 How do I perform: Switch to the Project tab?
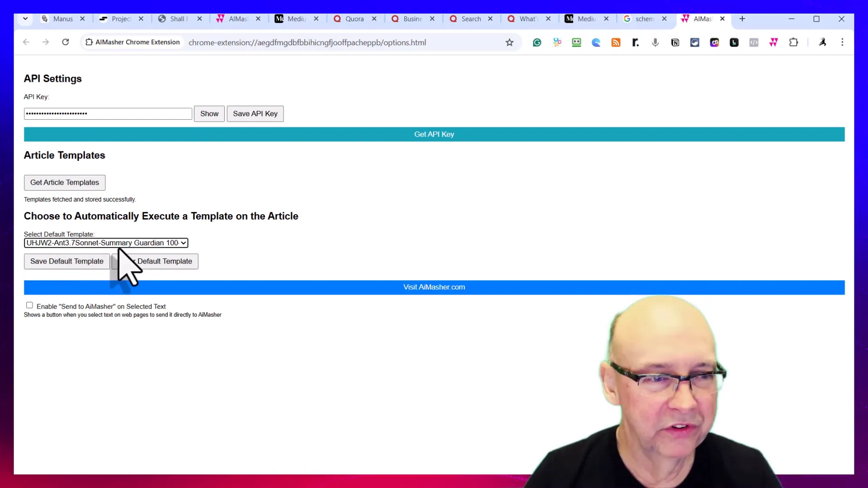point(121,19)
